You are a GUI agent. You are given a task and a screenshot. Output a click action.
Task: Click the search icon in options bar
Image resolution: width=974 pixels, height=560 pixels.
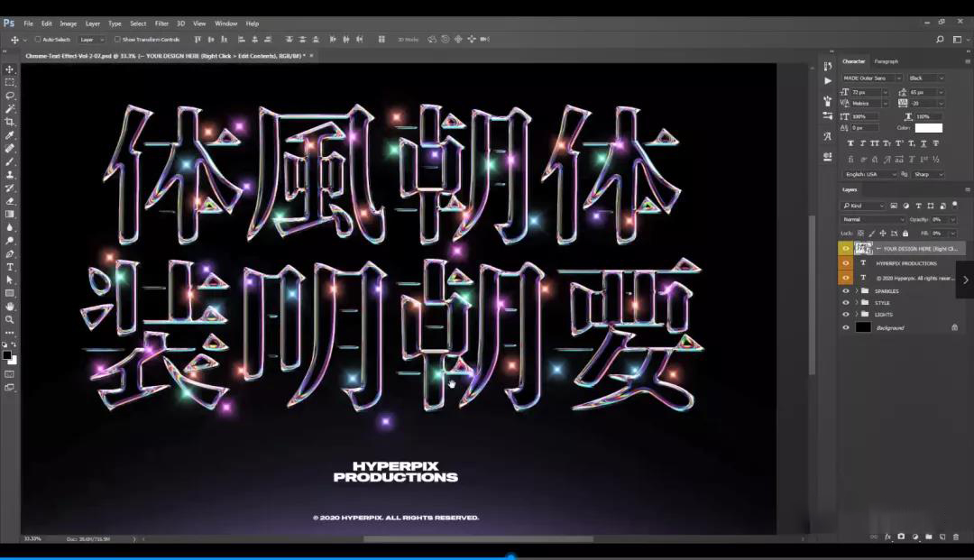coord(941,40)
